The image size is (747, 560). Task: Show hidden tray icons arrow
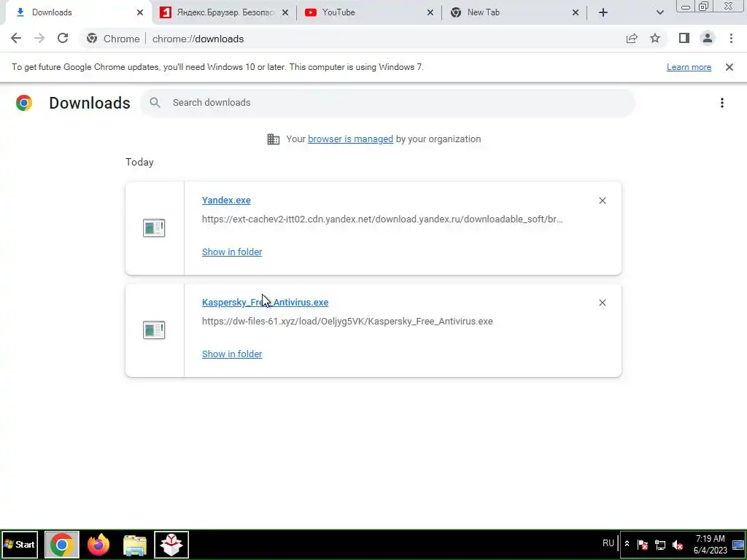(627, 544)
